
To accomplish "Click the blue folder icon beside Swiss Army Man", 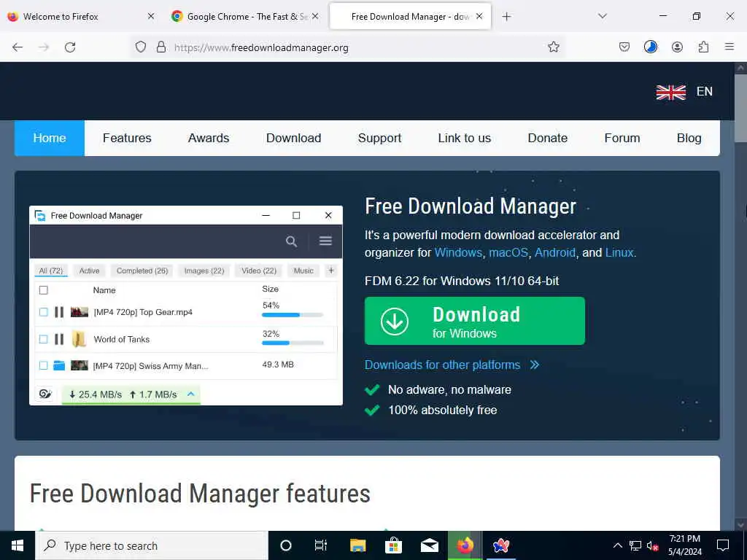I will point(59,365).
